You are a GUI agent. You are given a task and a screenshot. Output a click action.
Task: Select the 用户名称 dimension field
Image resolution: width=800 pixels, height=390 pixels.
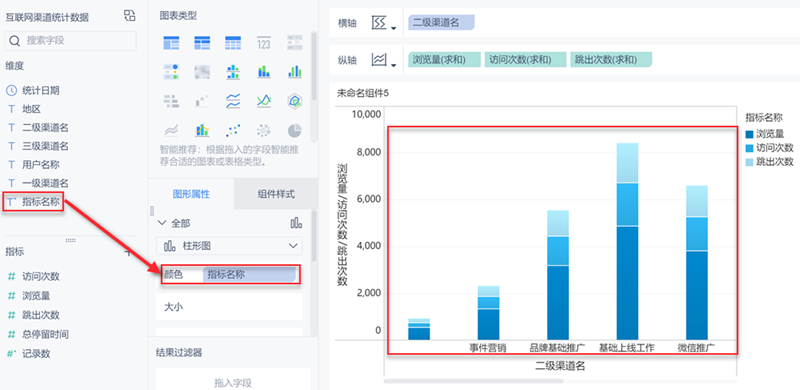(41, 164)
